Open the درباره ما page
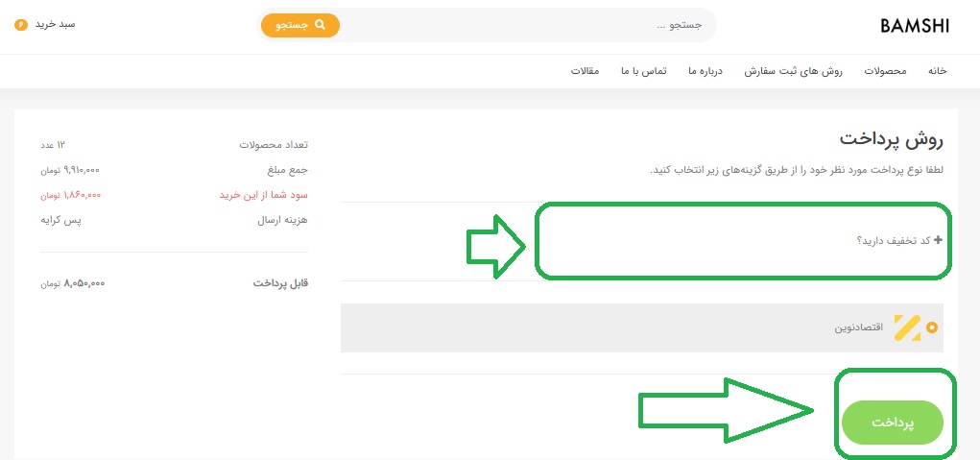The height and width of the screenshot is (460, 980). click(705, 72)
